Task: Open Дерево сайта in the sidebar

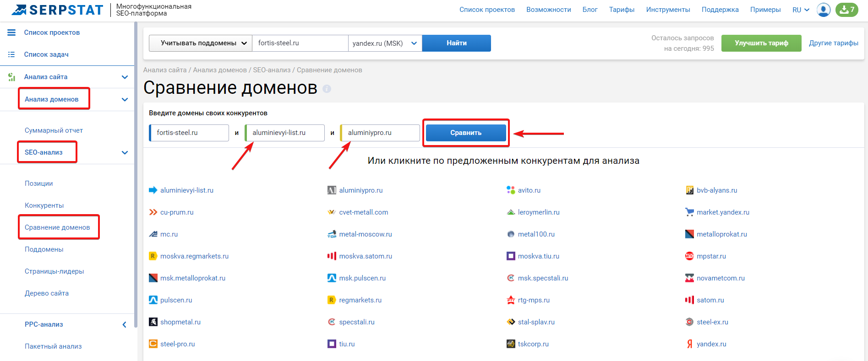Action: point(47,293)
